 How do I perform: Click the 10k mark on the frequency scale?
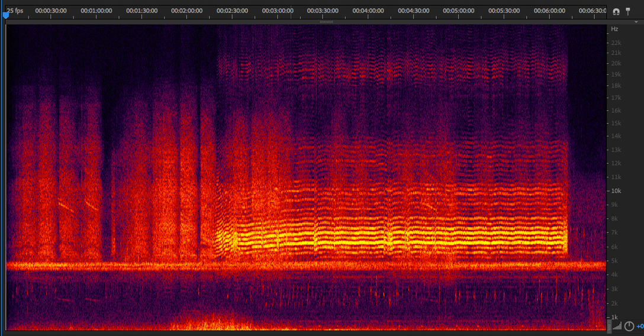click(x=616, y=191)
